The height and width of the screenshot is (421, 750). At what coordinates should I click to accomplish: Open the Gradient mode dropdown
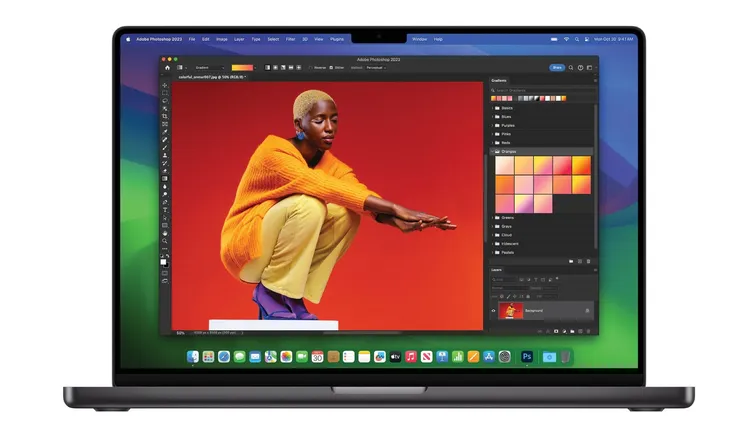[210, 67]
